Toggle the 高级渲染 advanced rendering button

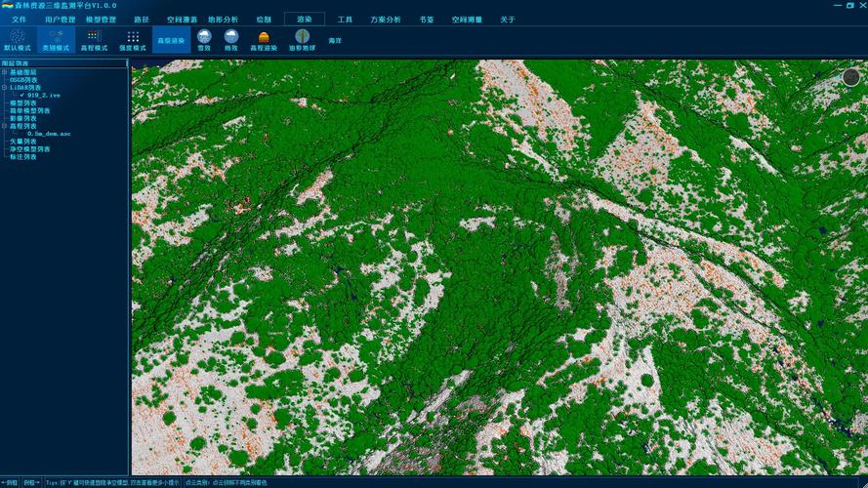[171, 41]
